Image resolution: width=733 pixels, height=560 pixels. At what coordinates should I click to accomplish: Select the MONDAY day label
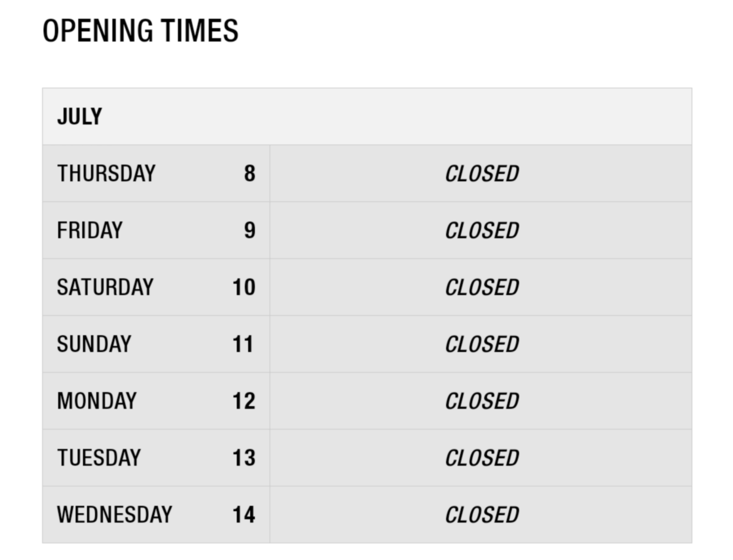click(x=97, y=401)
